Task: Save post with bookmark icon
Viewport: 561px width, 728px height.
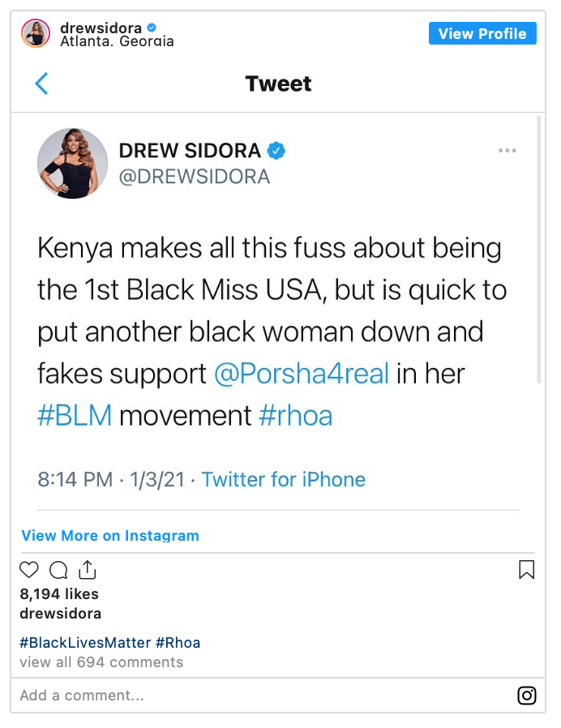Action: 527,570
